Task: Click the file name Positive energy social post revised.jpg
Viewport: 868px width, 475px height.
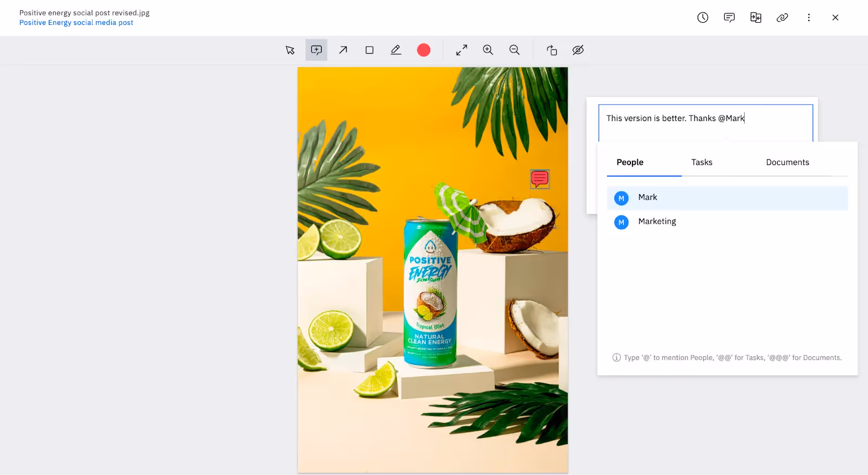Action: point(84,13)
